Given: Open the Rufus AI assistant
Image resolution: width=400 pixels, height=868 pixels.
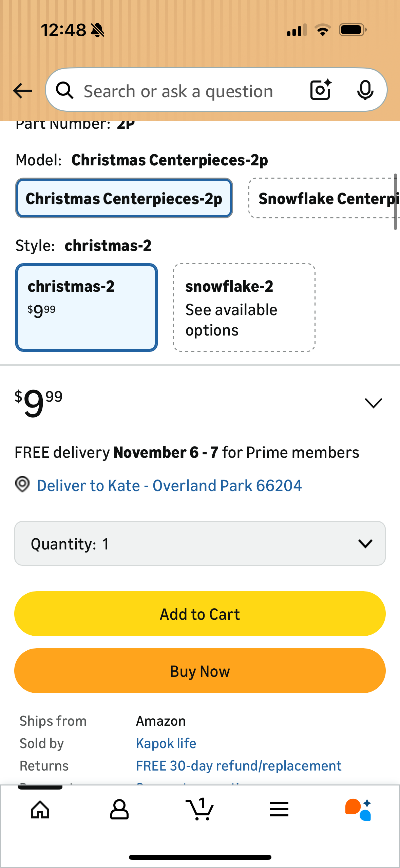Looking at the screenshot, I should pos(357,810).
